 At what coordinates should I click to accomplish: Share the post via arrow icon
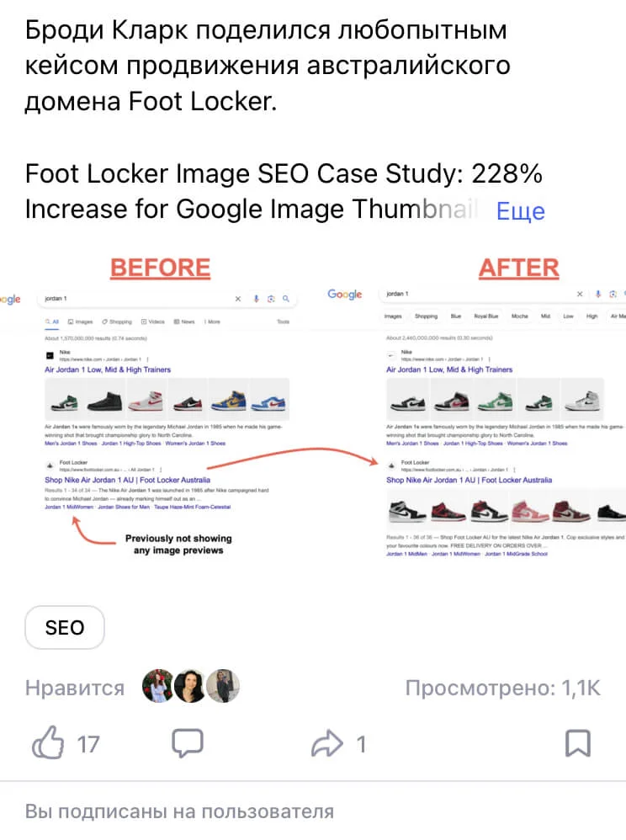click(x=327, y=743)
